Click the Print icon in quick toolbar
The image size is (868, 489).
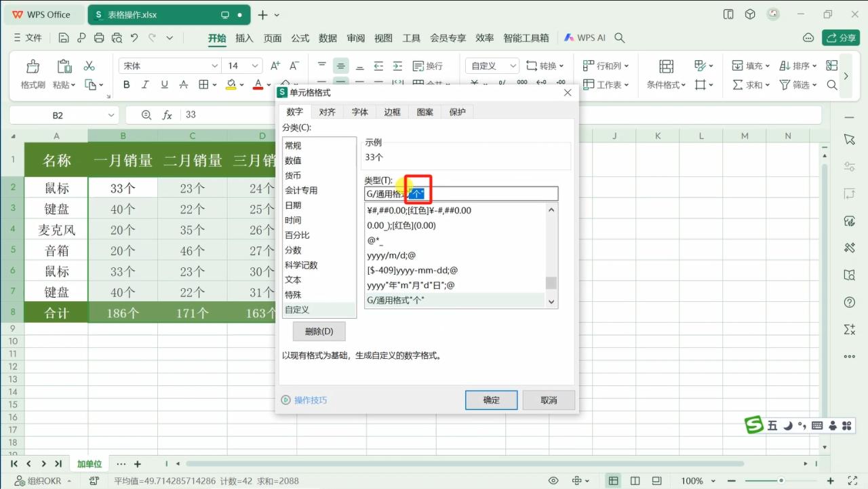(x=99, y=38)
